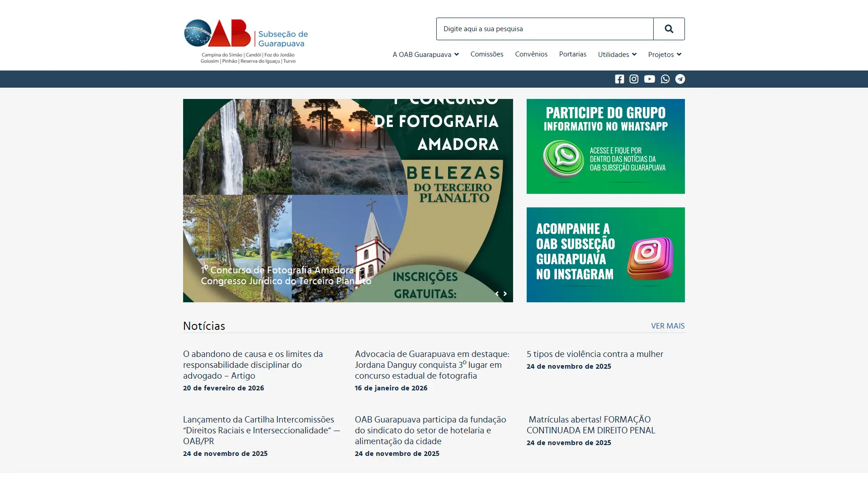Focus the 'Digite aqui a sua pesquisa' field

point(545,29)
